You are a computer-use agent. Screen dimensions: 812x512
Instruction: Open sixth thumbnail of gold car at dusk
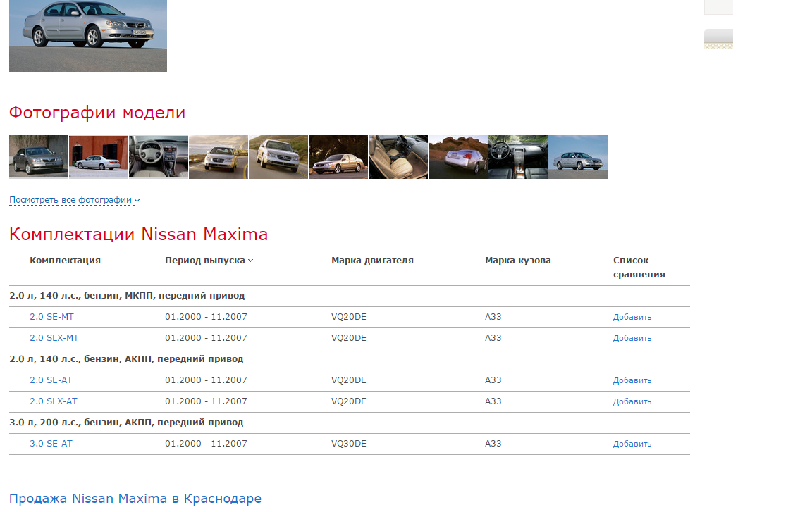[x=338, y=157]
